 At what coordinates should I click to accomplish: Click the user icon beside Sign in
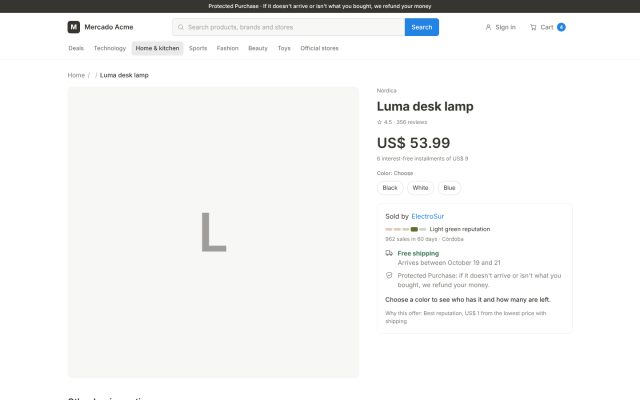point(488,27)
